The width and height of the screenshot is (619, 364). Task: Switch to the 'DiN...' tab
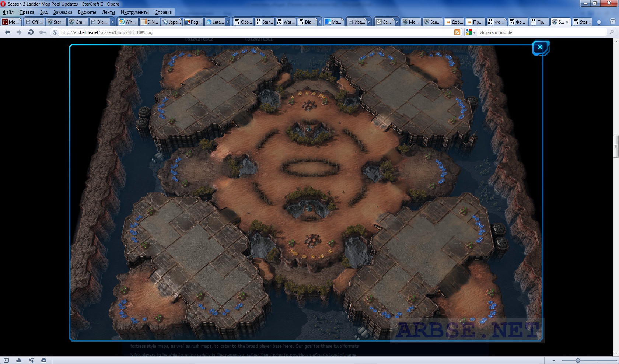149,22
